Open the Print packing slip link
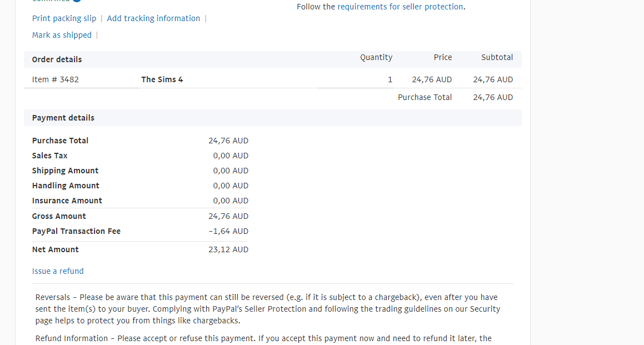The width and height of the screenshot is (644, 345). [64, 18]
